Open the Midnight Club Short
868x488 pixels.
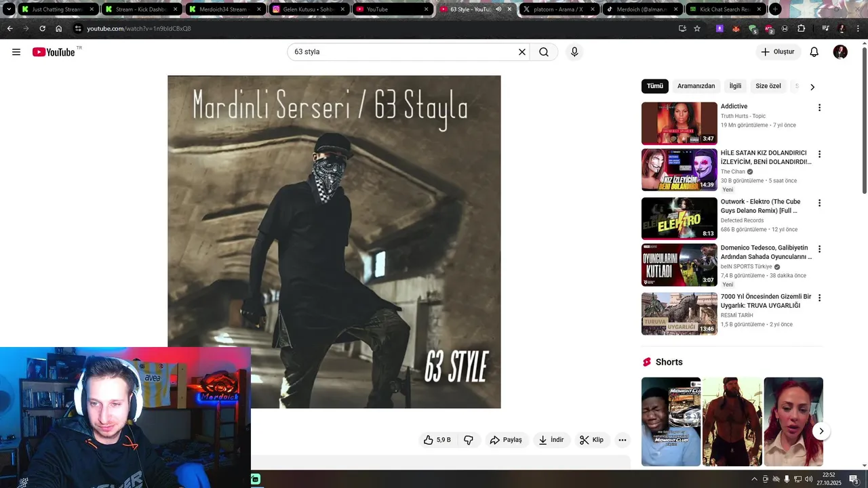coord(671,422)
